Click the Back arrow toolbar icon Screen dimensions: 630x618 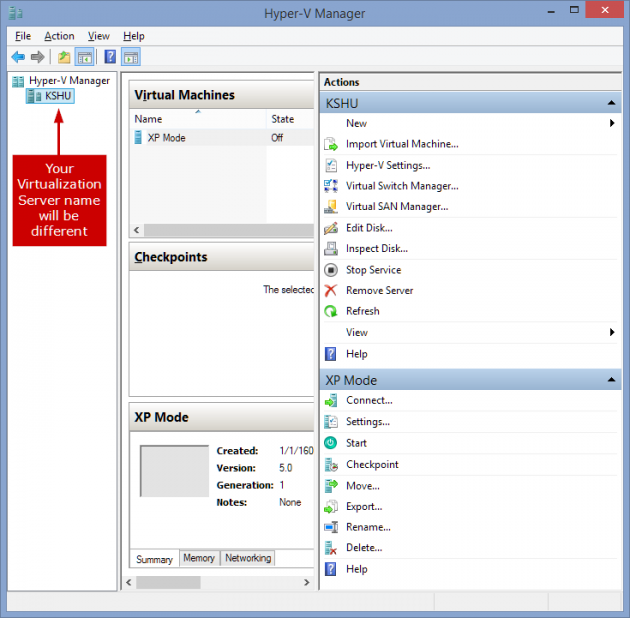coord(18,57)
